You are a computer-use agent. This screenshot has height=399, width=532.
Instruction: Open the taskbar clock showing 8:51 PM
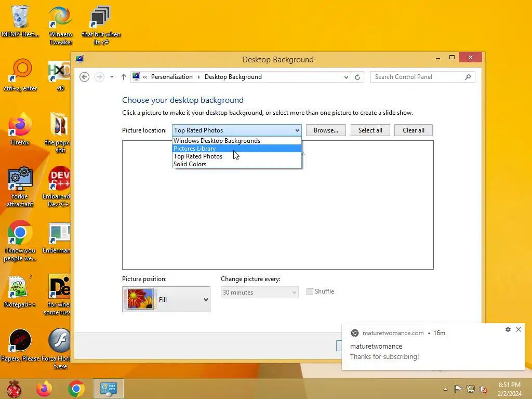pos(509,389)
